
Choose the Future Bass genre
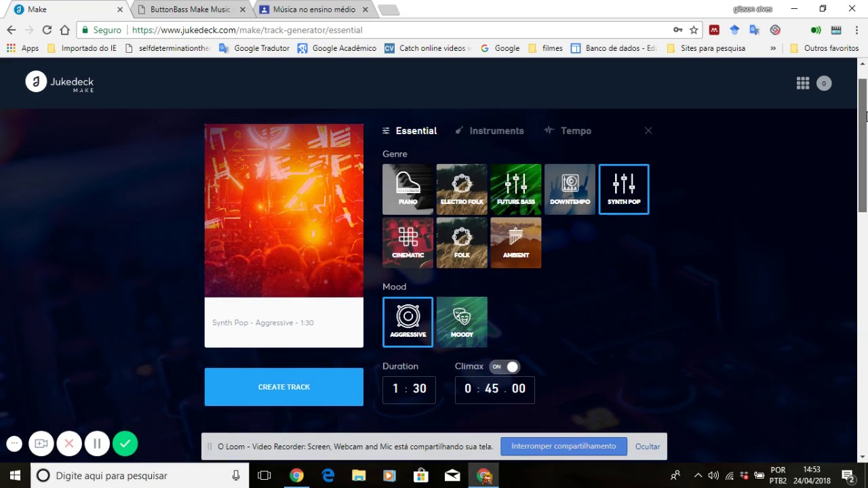click(x=515, y=189)
